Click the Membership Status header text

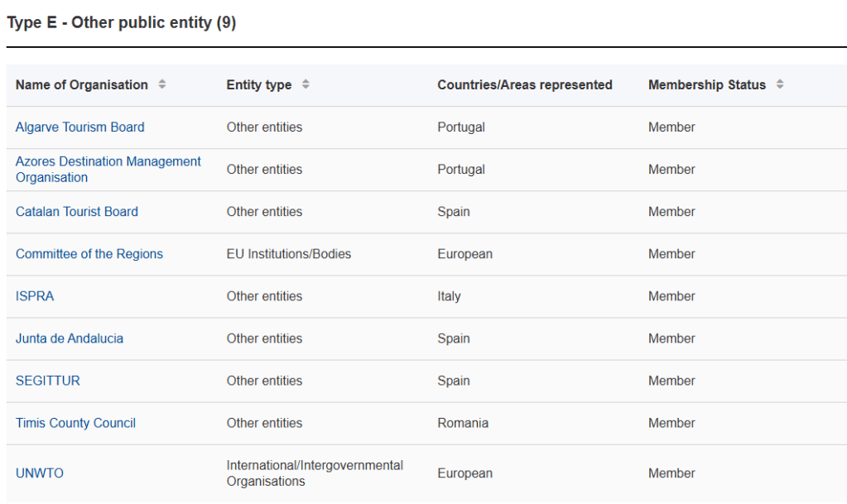707,84
